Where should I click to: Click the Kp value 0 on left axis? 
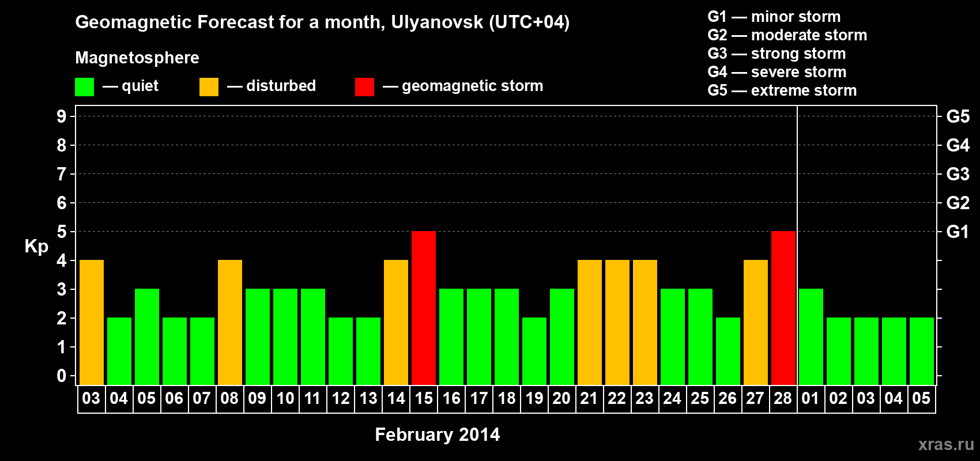tap(62, 376)
